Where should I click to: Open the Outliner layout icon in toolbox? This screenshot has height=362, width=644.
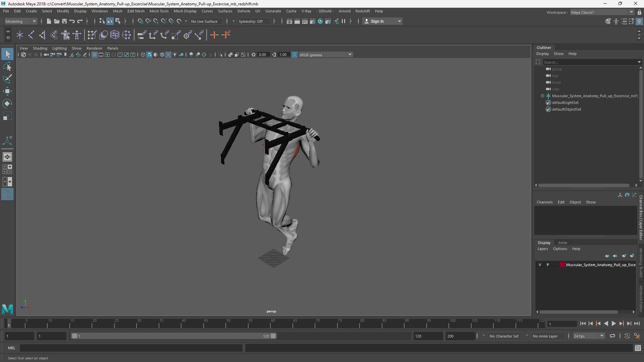7,194
